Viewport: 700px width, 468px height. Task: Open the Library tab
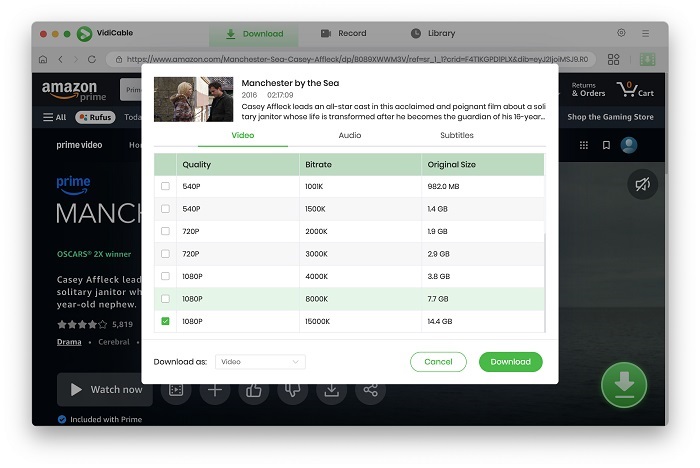[x=433, y=33]
